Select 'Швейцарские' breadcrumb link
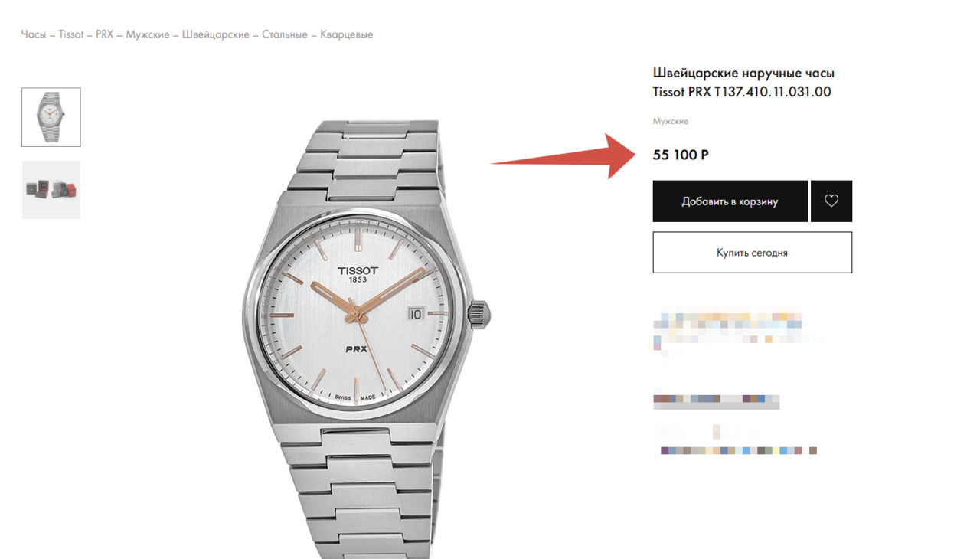Screen dimensions: 980x559 click(216, 34)
